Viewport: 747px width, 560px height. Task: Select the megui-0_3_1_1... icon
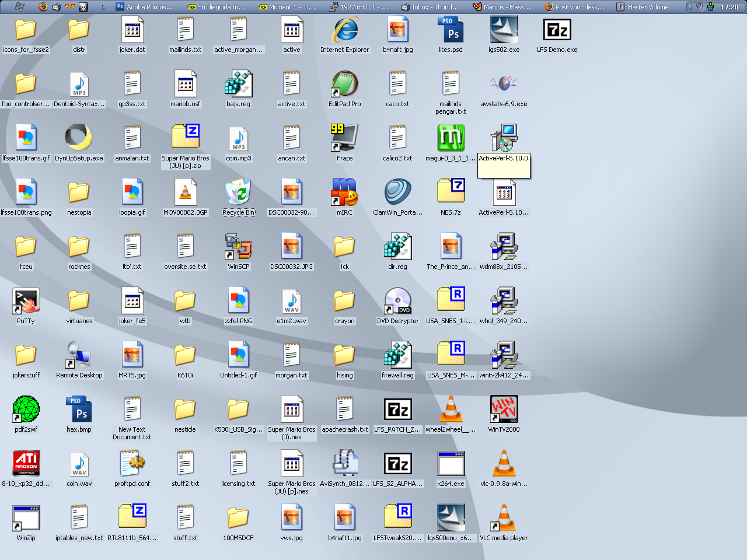click(x=451, y=138)
